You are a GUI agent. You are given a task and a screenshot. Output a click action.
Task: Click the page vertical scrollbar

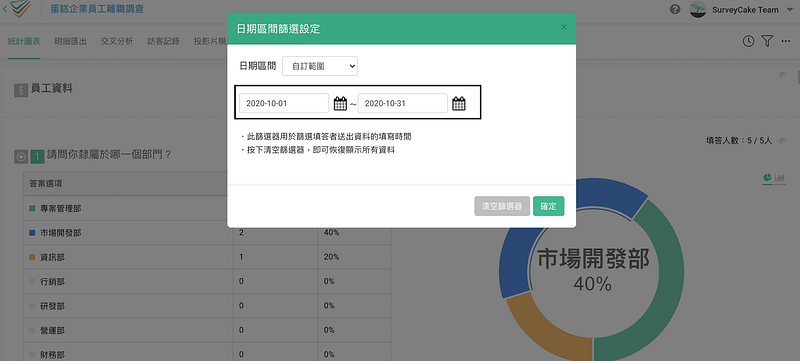coord(797,76)
